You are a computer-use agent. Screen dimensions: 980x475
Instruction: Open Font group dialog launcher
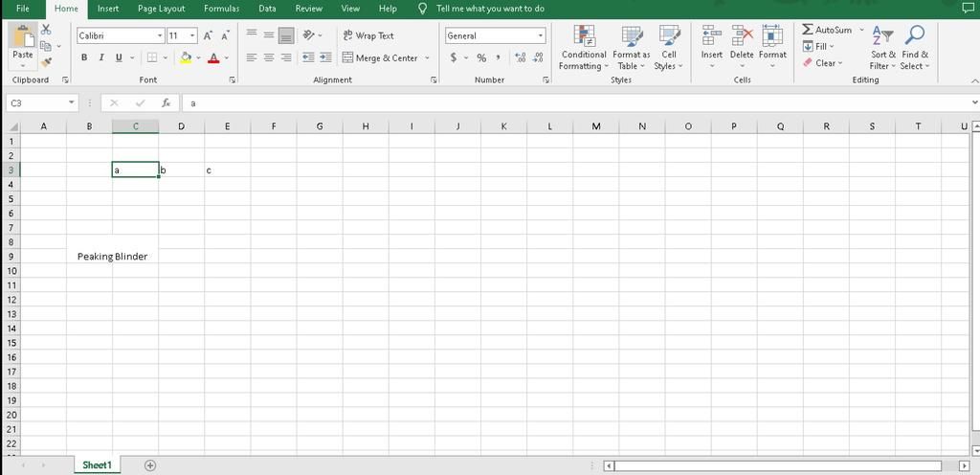[233, 80]
